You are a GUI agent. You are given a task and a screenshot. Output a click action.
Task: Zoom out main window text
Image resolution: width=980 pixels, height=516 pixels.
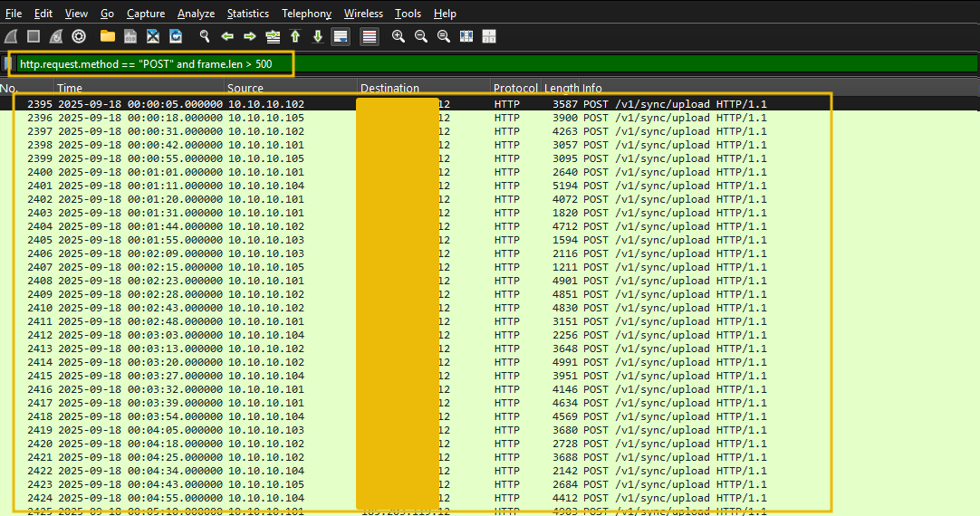coord(421,36)
